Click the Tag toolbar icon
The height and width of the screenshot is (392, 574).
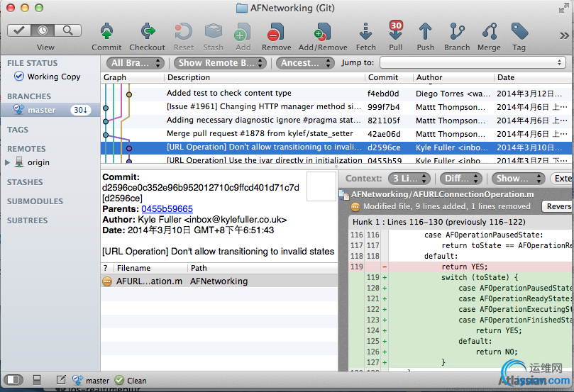pos(519,31)
